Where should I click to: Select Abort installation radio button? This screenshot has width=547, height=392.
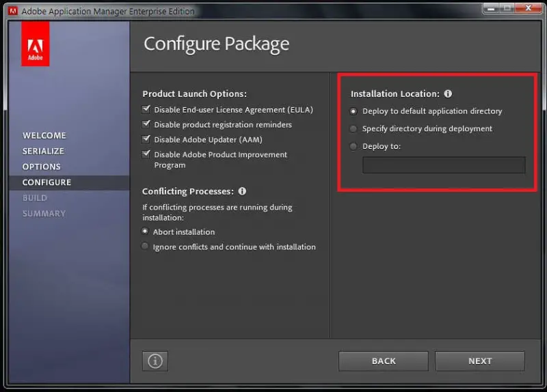tap(145, 231)
